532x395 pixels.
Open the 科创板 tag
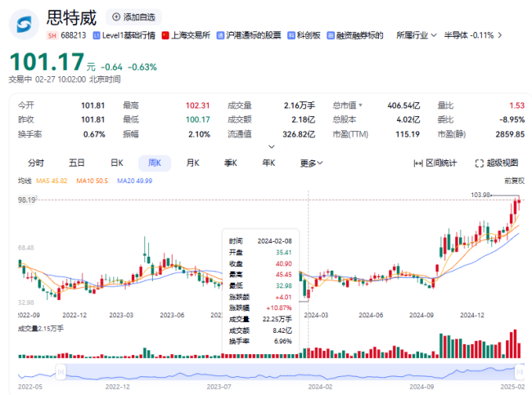(x=304, y=36)
